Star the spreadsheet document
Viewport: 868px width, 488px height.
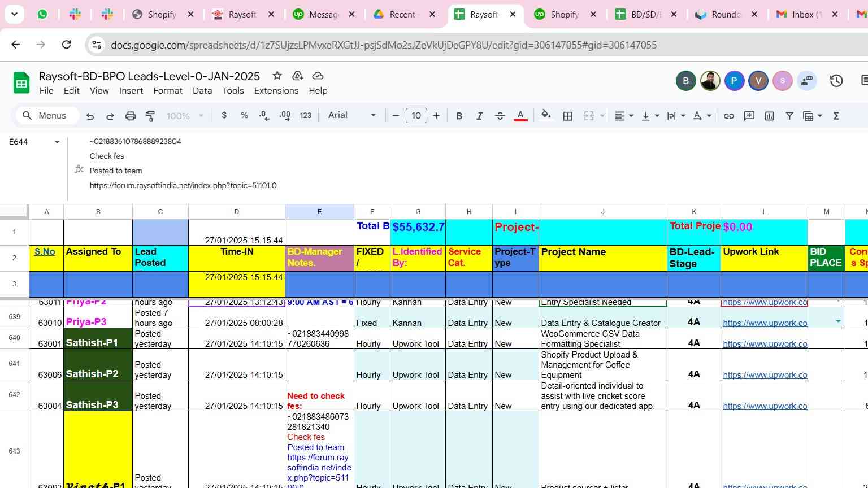point(277,76)
